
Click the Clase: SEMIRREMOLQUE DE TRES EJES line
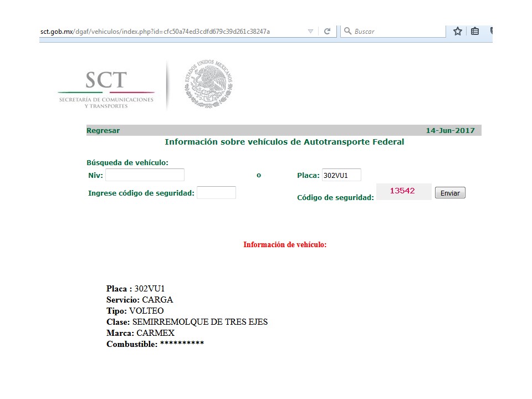[x=187, y=322]
